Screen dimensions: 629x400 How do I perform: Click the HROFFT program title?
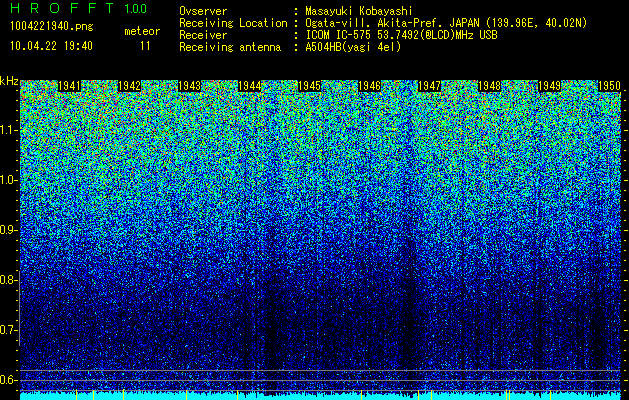point(63,8)
